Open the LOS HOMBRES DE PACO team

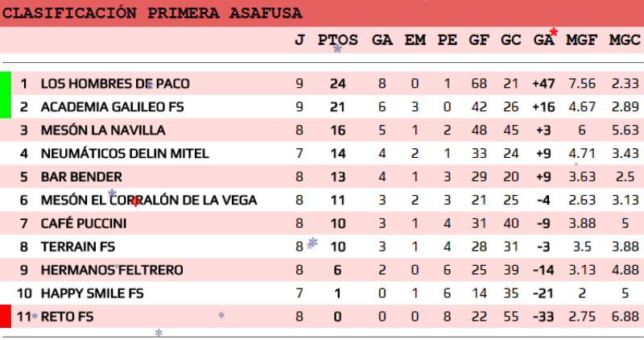pyautogui.click(x=115, y=84)
